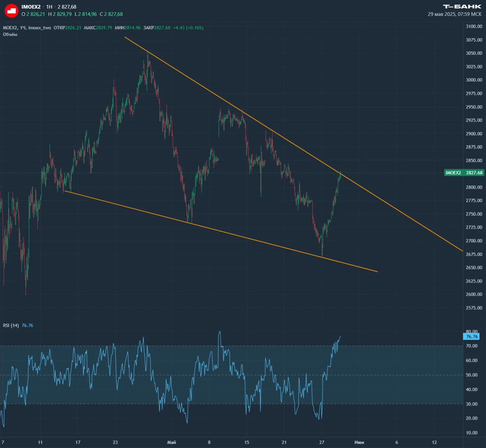Click the T-БАНК logo
The height and width of the screenshot is (448, 486).
[462, 7]
